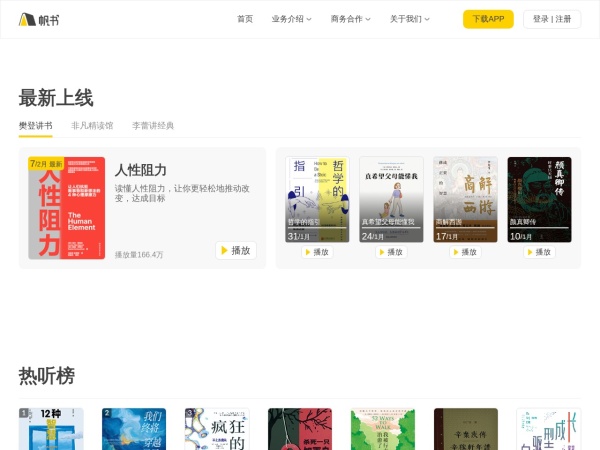Play 颜真卿传 book
Image resolution: width=600 pixels, height=450 pixels.
click(539, 252)
